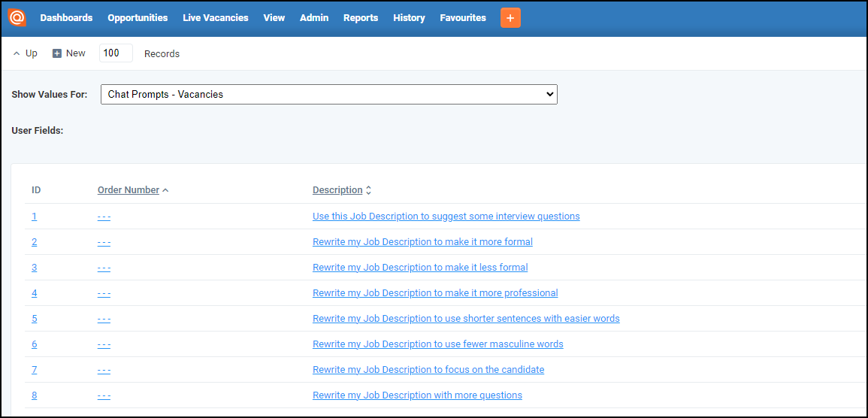Image resolution: width=868 pixels, height=418 pixels.
Task: Open the Favourites menu
Action: 463,18
